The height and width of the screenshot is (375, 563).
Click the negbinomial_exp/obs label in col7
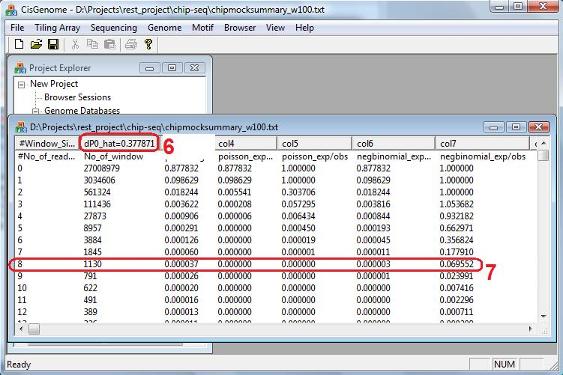[x=483, y=157]
